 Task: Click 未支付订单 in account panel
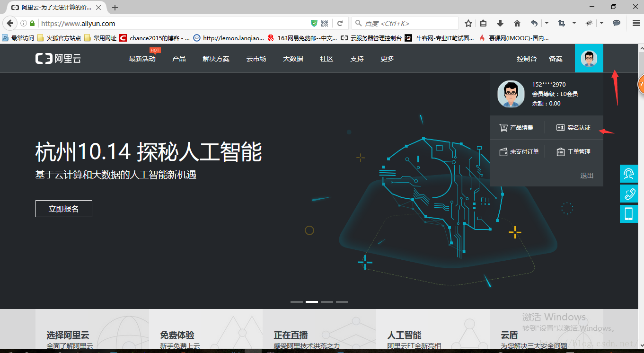pyautogui.click(x=524, y=152)
